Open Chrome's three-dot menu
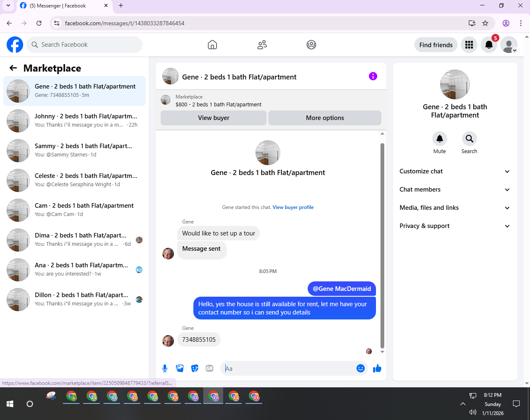 pos(521,23)
